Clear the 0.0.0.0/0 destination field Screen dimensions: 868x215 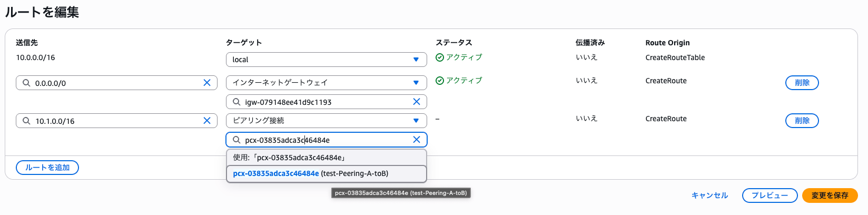coord(207,83)
